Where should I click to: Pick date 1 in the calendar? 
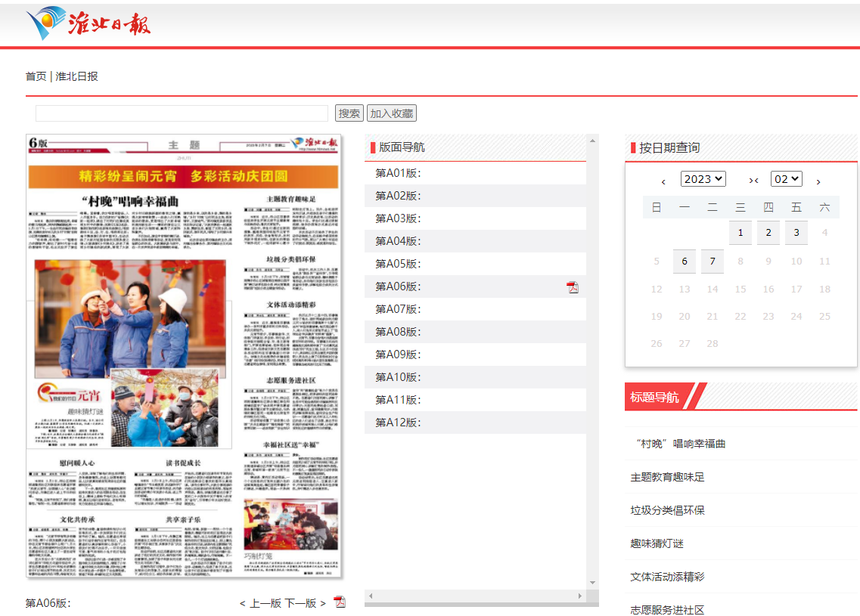tap(740, 233)
